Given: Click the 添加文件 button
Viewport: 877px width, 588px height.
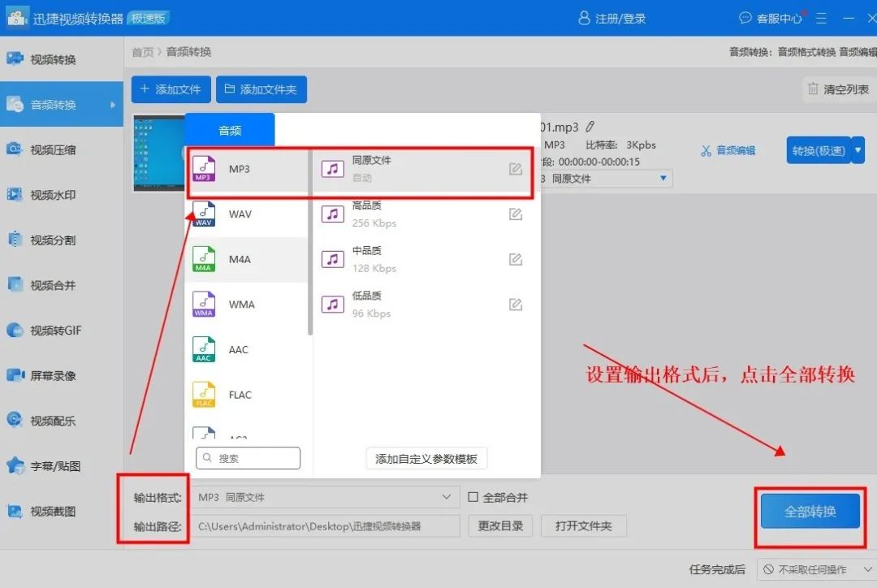Looking at the screenshot, I should coord(171,89).
